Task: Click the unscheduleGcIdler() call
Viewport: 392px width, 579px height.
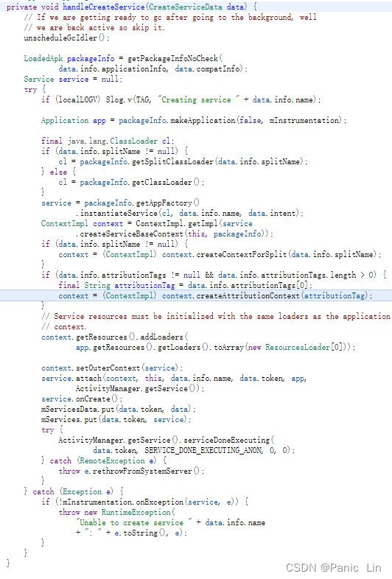Action: click(x=66, y=38)
